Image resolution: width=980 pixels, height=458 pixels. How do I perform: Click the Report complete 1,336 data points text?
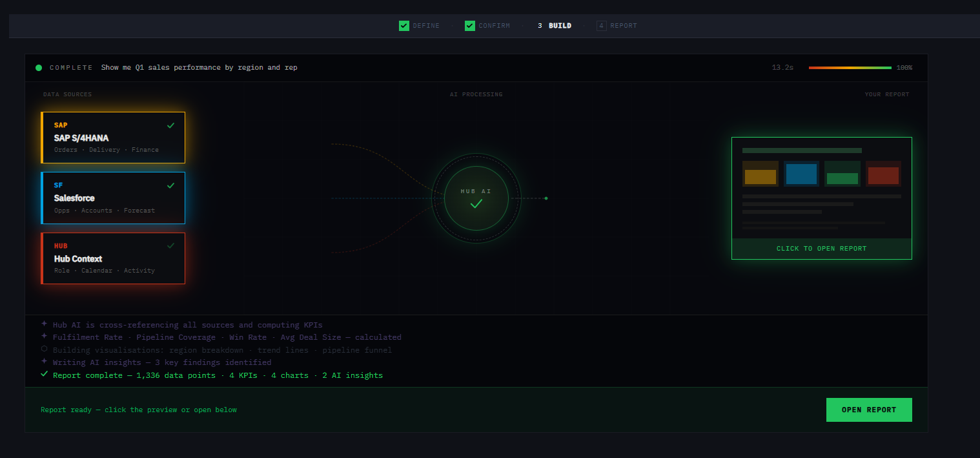coord(218,375)
